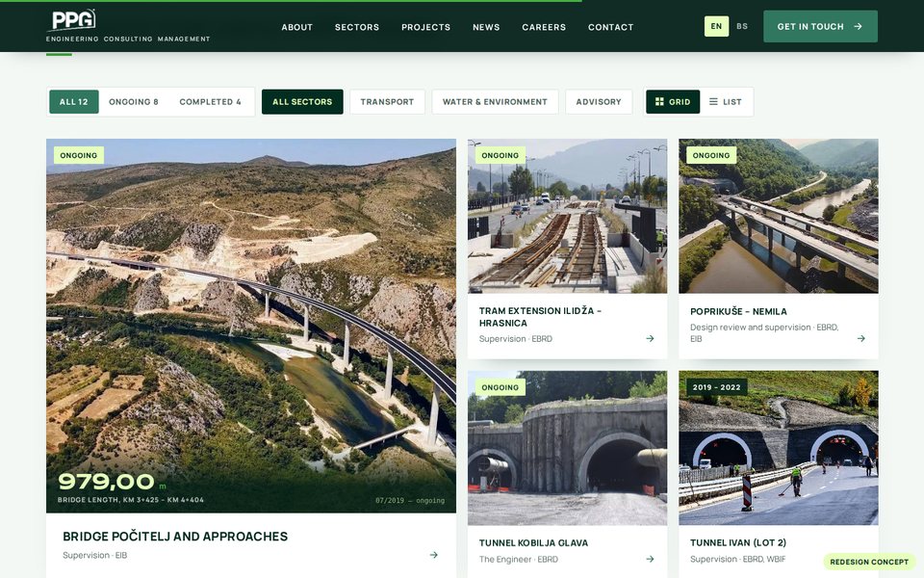Open Bridge Počitelj and Approaches title link
The width and height of the screenshot is (924, 578).
pyautogui.click(x=175, y=537)
